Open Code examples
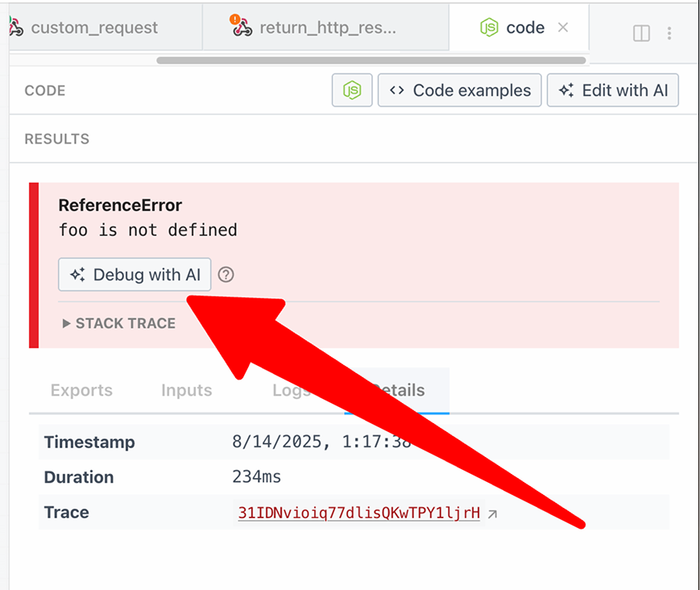Image resolution: width=700 pixels, height=590 pixels. 459,90
